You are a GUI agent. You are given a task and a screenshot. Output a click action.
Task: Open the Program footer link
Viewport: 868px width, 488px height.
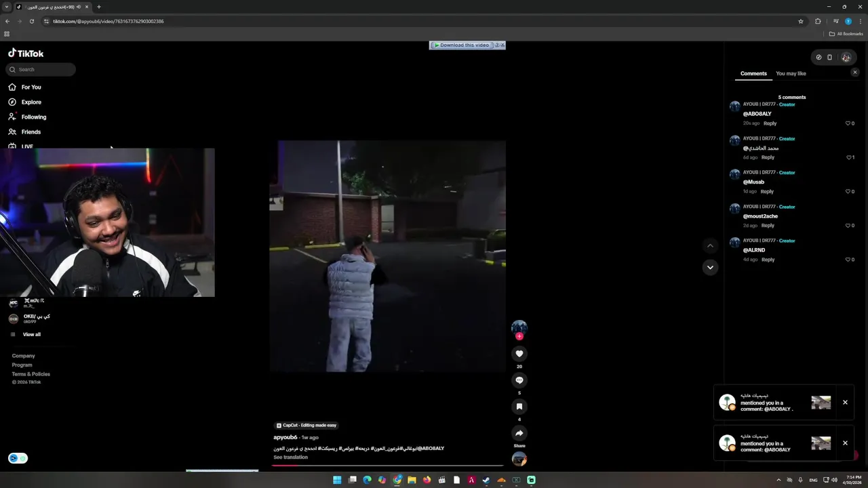pyautogui.click(x=22, y=365)
